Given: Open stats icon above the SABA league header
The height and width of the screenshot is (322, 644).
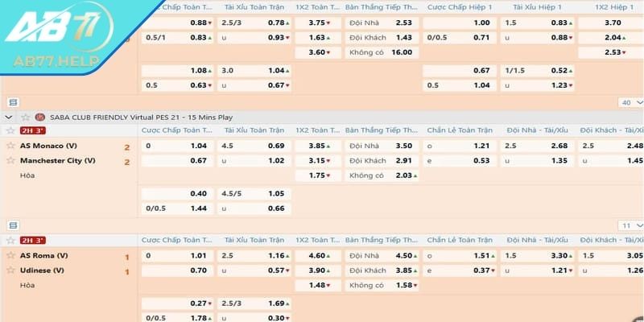Looking at the screenshot, I should [x=12, y=102].
